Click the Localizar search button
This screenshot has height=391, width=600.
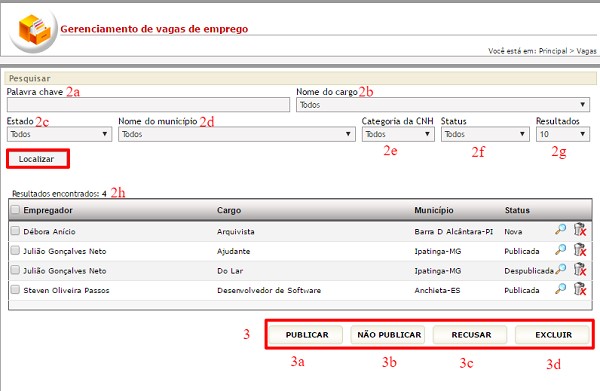pyautogui.click(x=37, y=159)
